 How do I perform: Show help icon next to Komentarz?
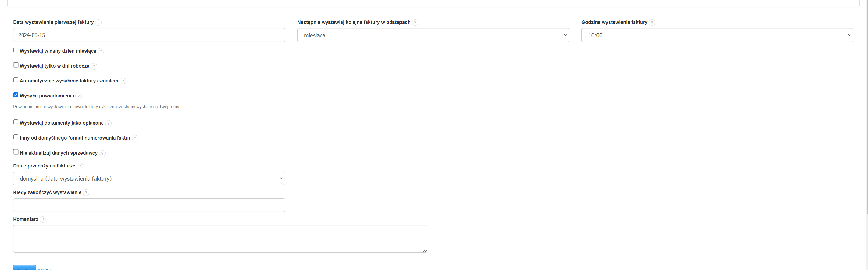[42, 220]
